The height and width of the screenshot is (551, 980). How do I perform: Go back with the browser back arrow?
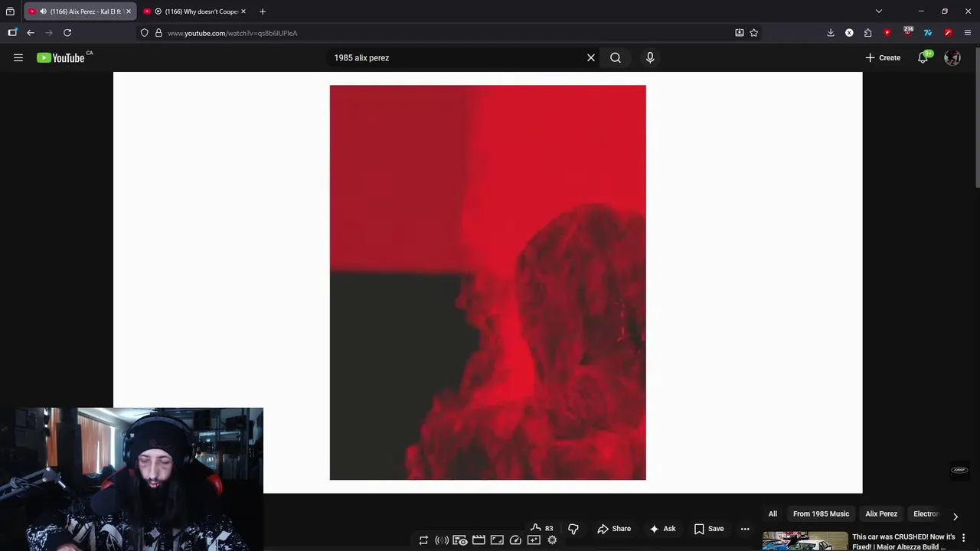[31, 33]
